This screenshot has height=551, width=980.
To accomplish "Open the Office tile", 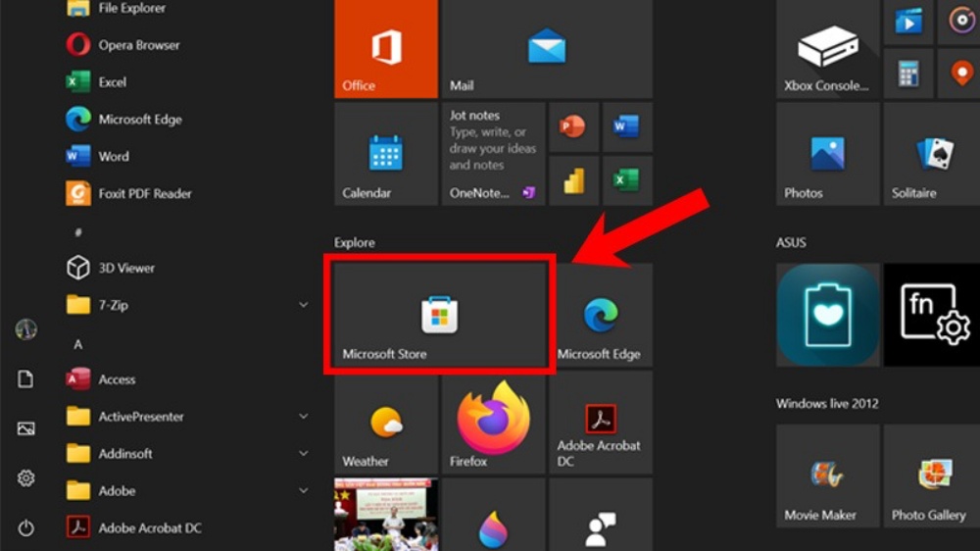I will coord(385,49).
